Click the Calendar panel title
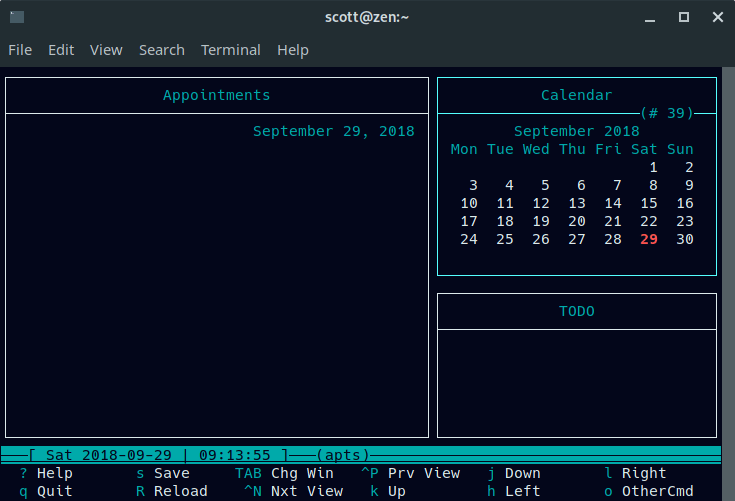 click(x=576, y=95)
